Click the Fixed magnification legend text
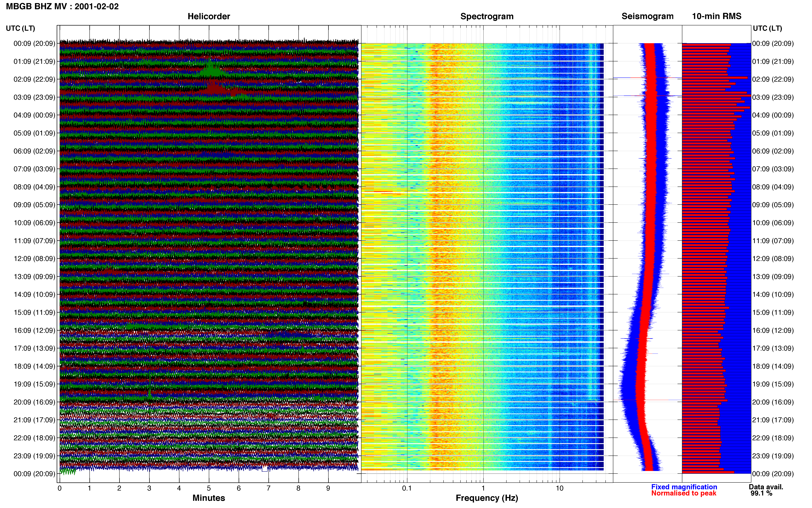 click(684, 487)
